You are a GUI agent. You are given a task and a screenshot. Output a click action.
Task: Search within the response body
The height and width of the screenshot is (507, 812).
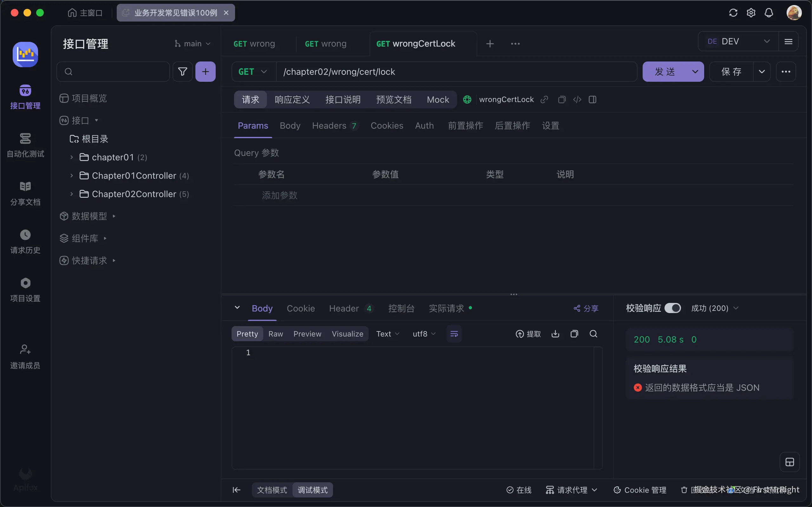(593, 334)
